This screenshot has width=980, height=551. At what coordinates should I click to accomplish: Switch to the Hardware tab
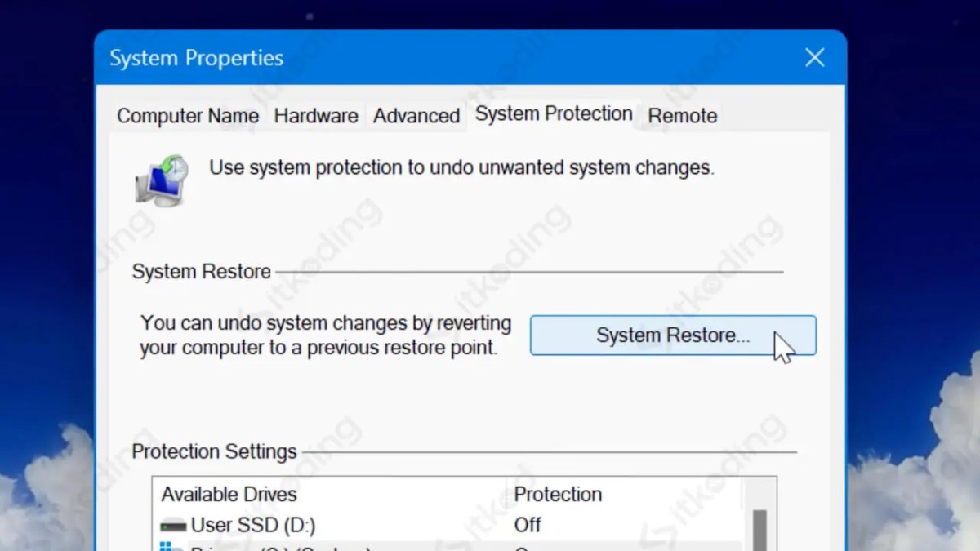click(316, 116)
